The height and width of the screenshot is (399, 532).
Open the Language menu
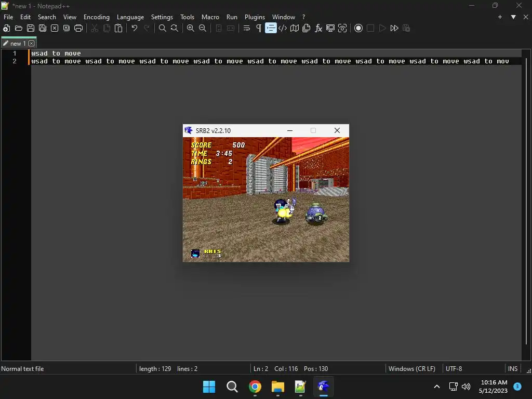130,17
